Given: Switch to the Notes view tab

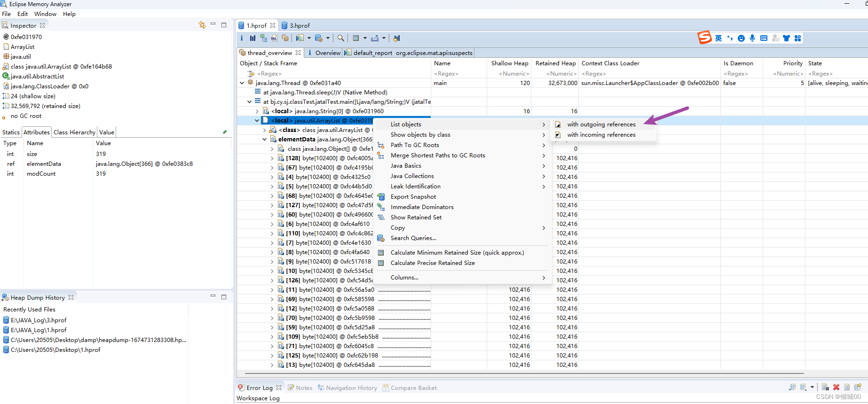Looking at the screenshot, I should tap(300, 388).
